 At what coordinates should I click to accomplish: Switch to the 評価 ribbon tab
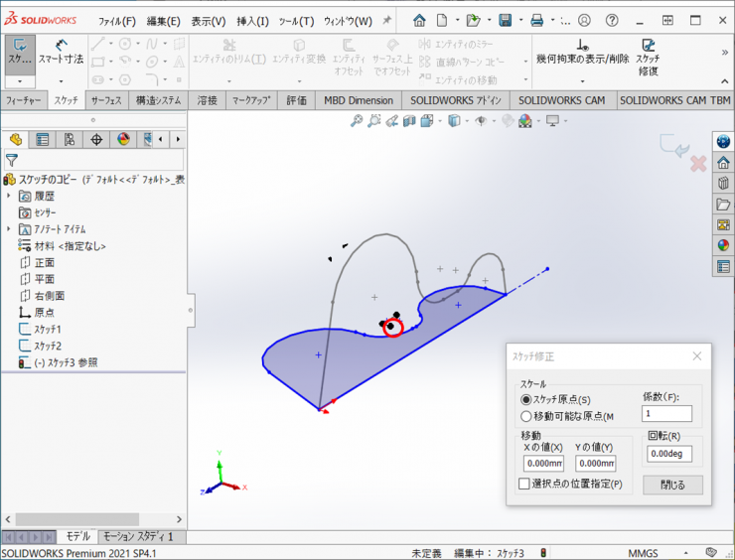tap(296, 100)
